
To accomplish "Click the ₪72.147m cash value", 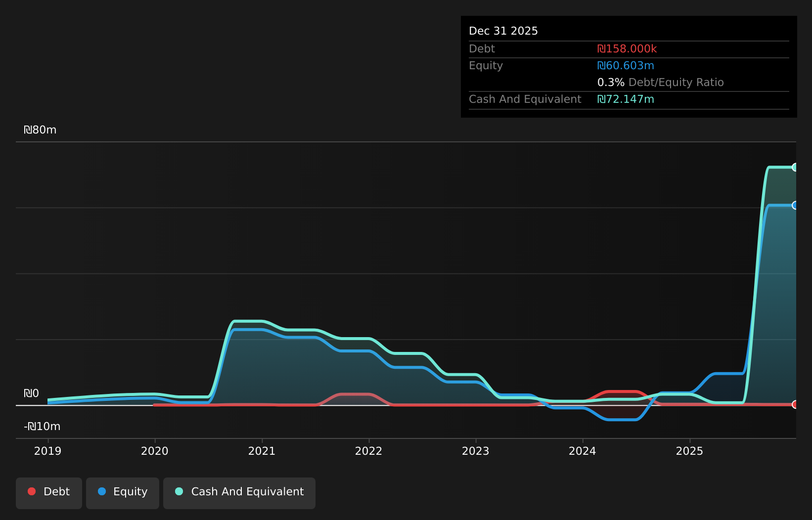I will (626, 99).
